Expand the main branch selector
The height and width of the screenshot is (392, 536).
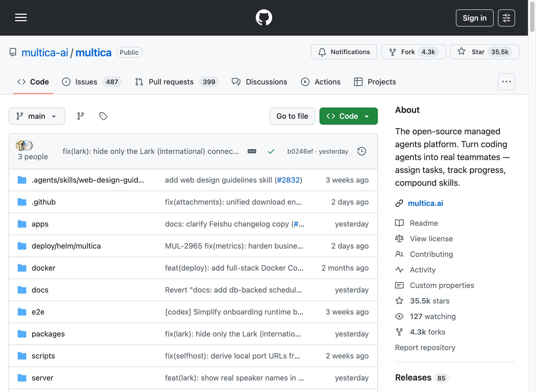pyautogui.click(x=37, y=116)
